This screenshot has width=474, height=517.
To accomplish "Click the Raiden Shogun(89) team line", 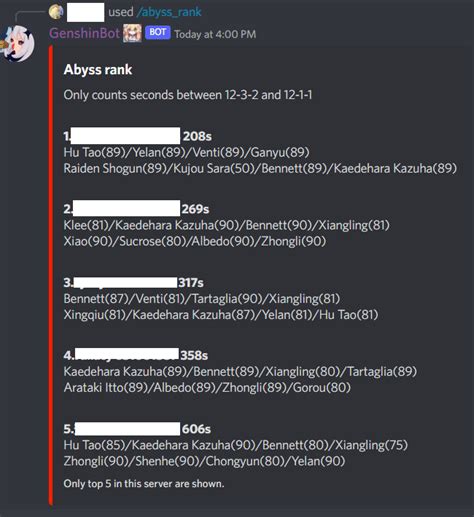I will tap(260, 169).
